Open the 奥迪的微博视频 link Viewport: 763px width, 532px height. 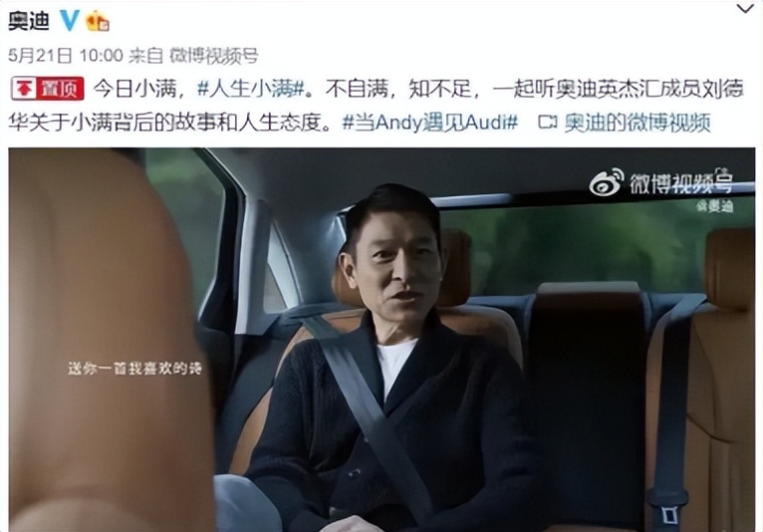pos(636,123)
